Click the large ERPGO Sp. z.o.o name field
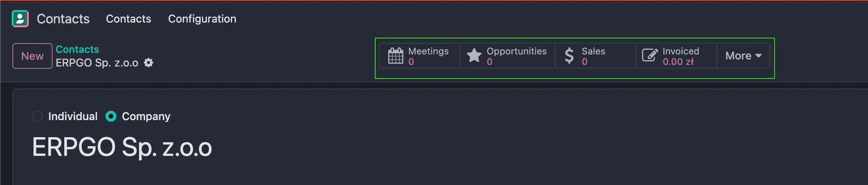Screen dimensions: 868x185 122,148
